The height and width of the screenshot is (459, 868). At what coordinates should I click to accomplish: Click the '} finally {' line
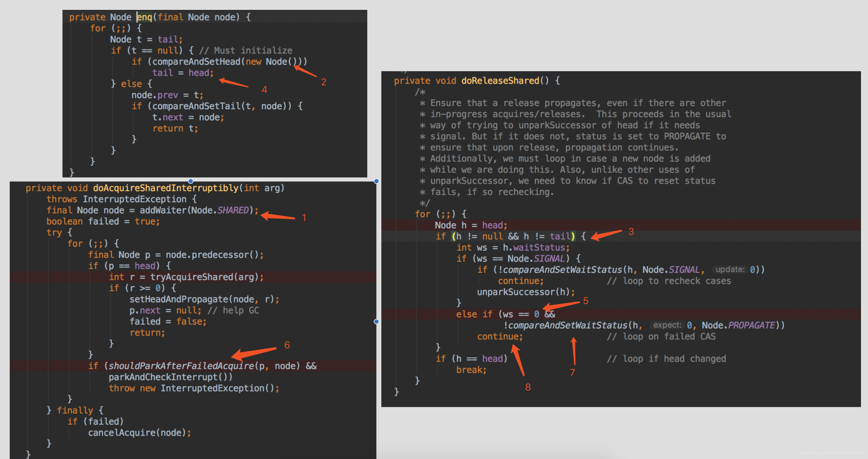[75, 410]
